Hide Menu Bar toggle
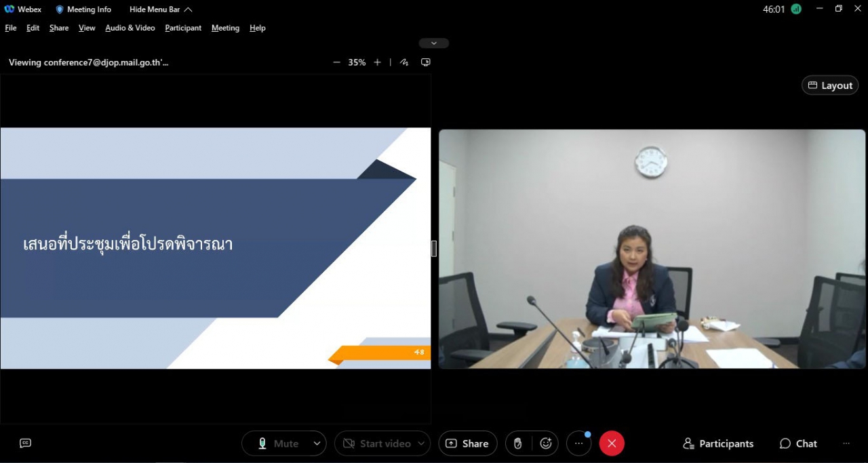The image size is (868, 463). pyautogui.click(x=161, y=9)
